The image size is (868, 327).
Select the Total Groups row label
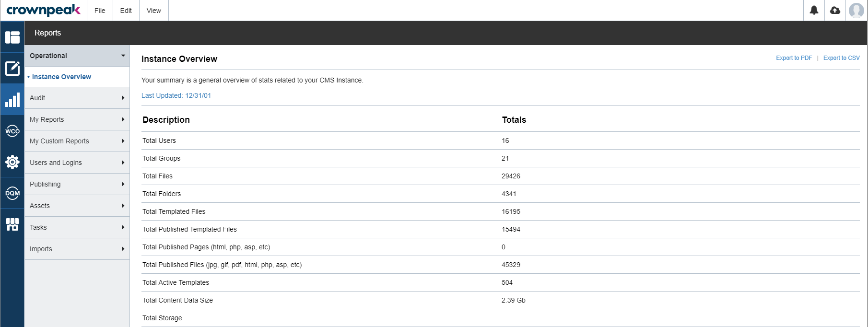162,158
